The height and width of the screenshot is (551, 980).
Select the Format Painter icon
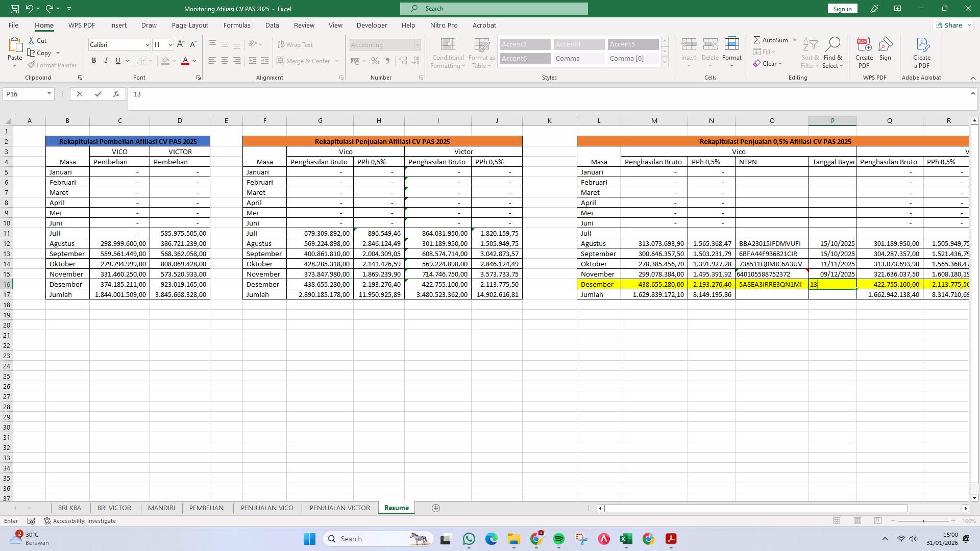click(x=32, y=65)
